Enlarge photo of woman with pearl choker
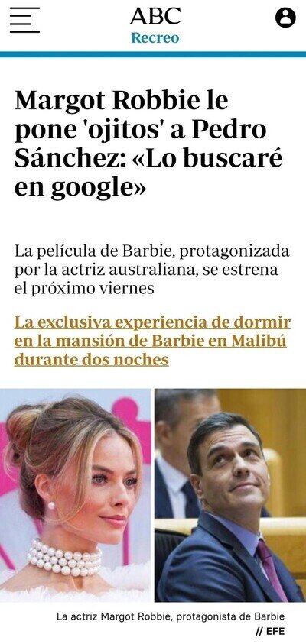This screenshot has width=306, height=644. (x=76, y=495)
